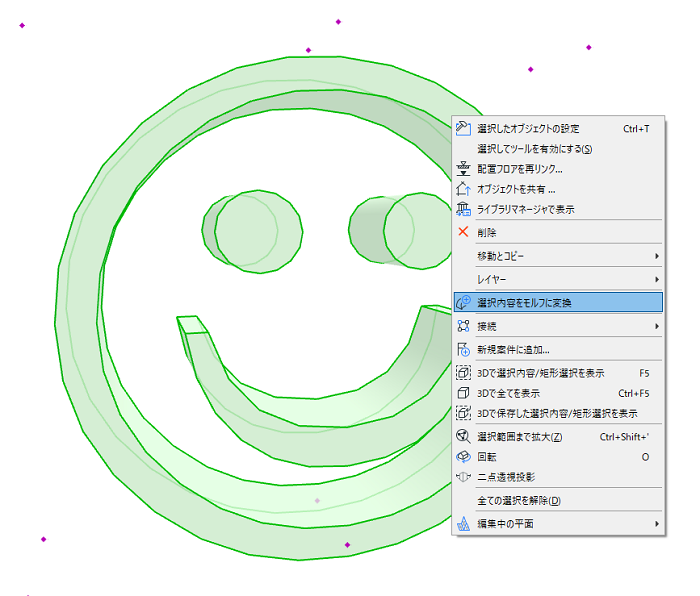The width and height of the screenshot is (700, 596).
Task: Click the Ctrl+F5 shortcut text
Action: point(633,393)
